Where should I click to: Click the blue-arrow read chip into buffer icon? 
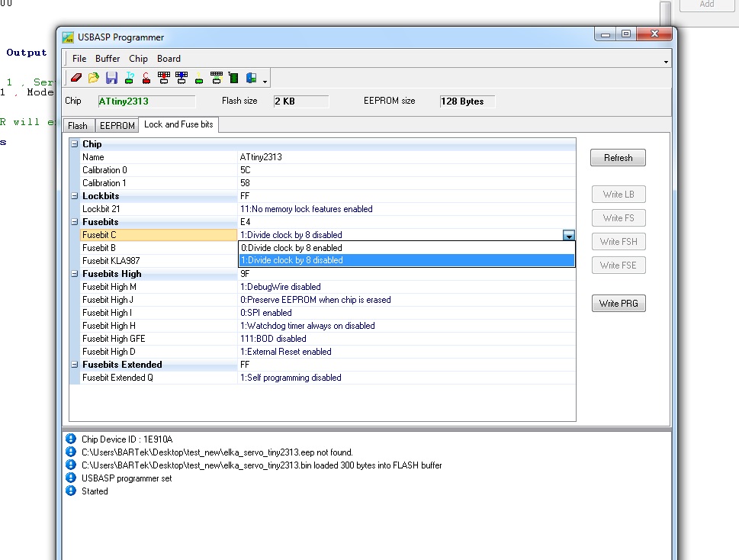coord(182,78)
